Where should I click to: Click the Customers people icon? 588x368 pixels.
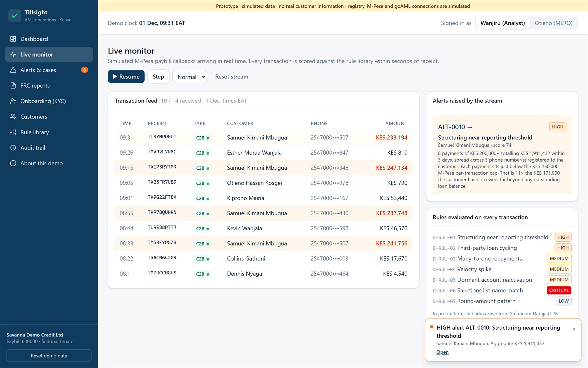pos(13,117)
